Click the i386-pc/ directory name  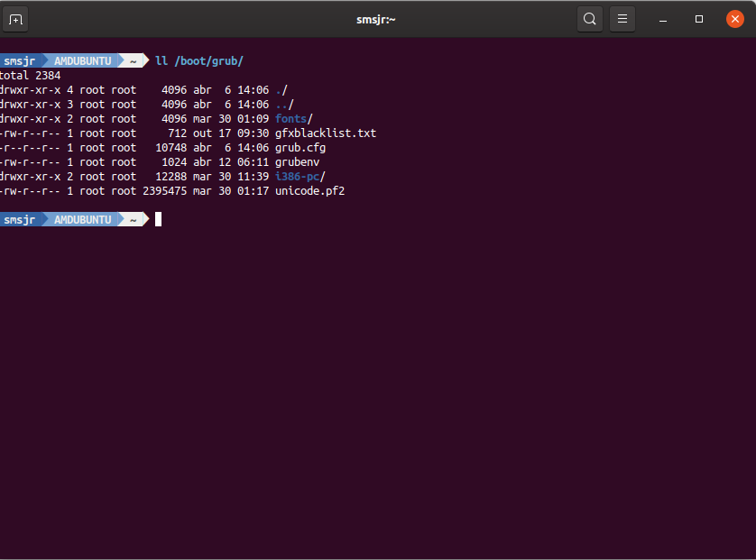tap(300, 177)
